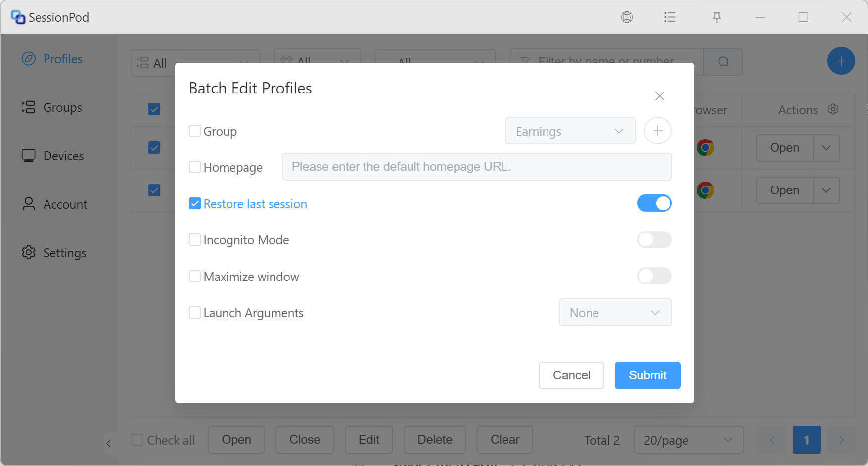
Task: Go to next page arrow
Action: pos(841,440)
